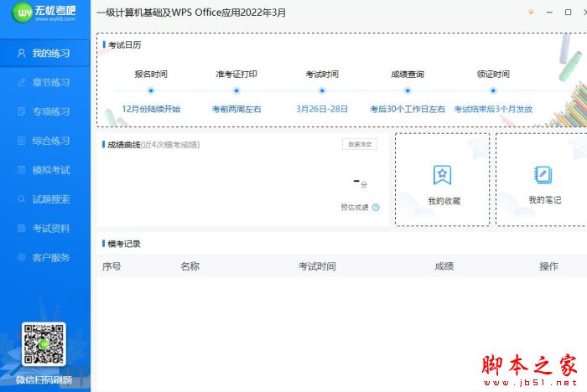587x392 pixels.
Task: Click the document icon beside 专项练习
Action: tap(21, 111)
